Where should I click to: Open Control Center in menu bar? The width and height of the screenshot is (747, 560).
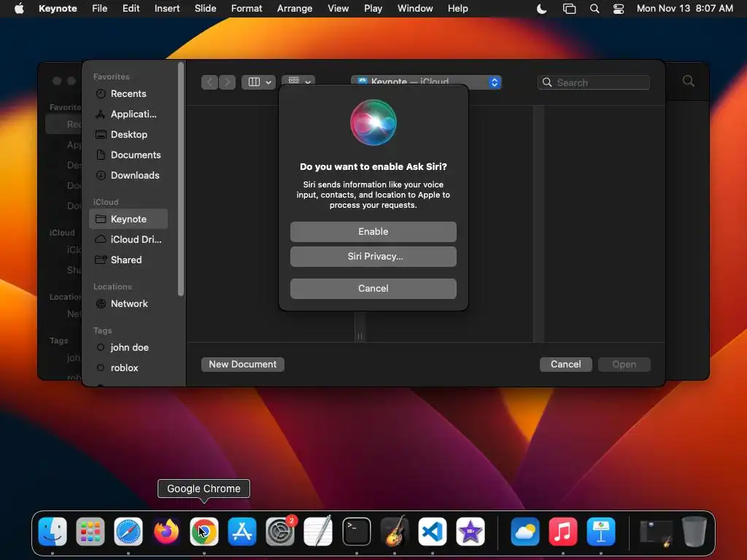(619, 9)
